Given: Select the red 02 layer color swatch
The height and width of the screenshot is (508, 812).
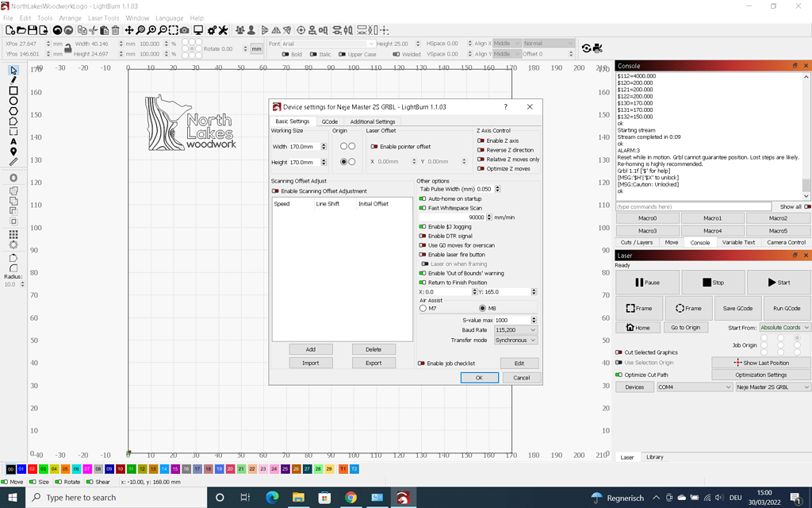Looking at the screenshot, I should tap(32, 469).
